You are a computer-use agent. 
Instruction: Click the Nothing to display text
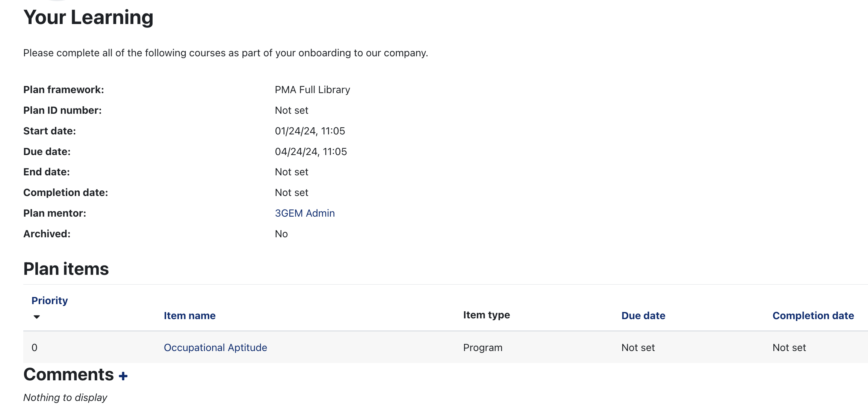click(x=65, y=398)
